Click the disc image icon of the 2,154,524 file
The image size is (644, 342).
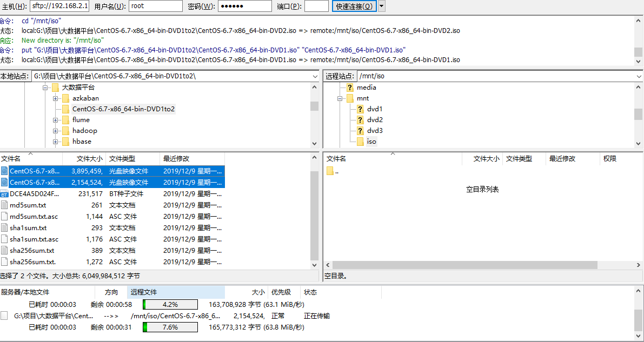[4, 182]
